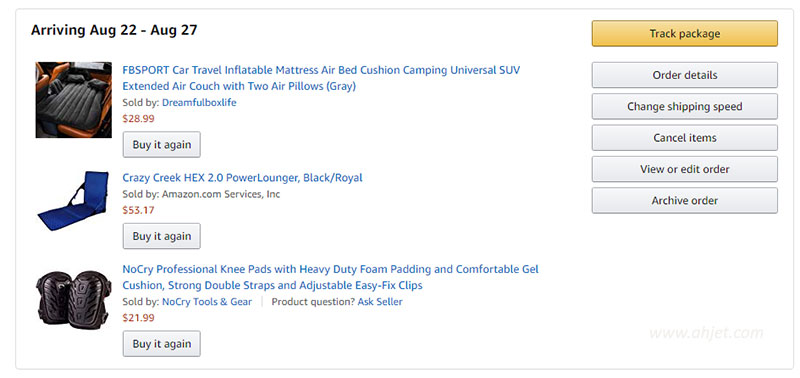Click the Track package button
The image size is (800, 378).
click(x=685, y=34)
